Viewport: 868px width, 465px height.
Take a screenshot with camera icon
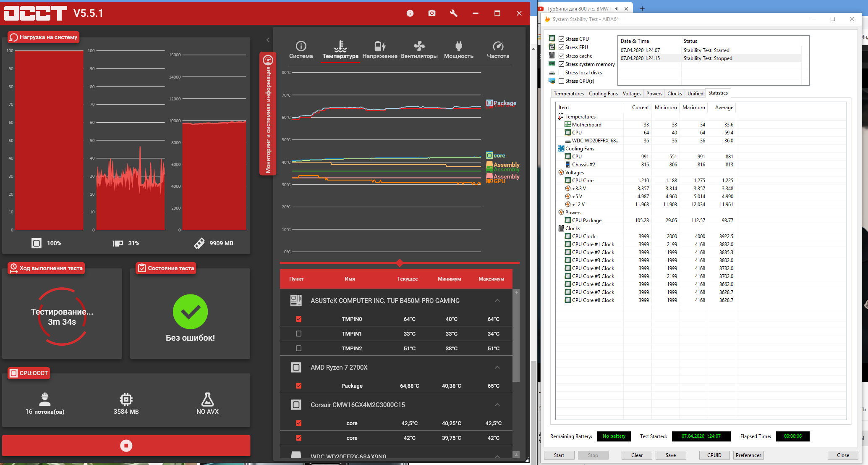click(431, 13)
